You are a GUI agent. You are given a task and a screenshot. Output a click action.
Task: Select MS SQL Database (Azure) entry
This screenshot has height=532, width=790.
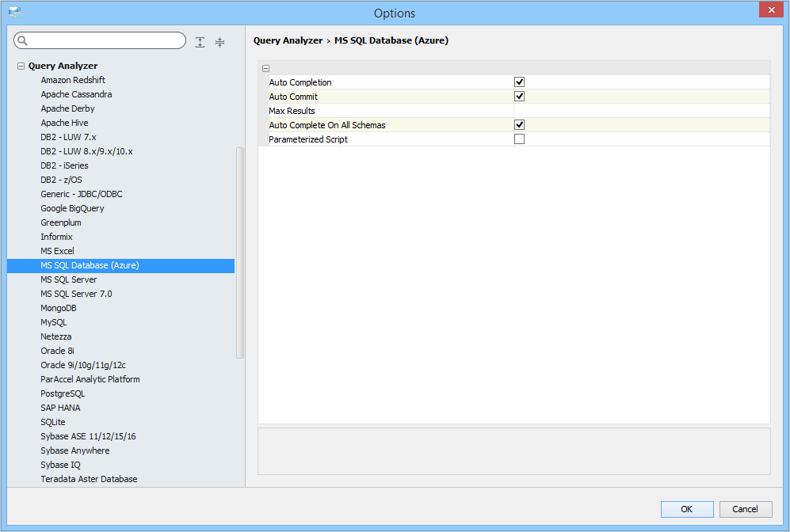click(121, 266)
